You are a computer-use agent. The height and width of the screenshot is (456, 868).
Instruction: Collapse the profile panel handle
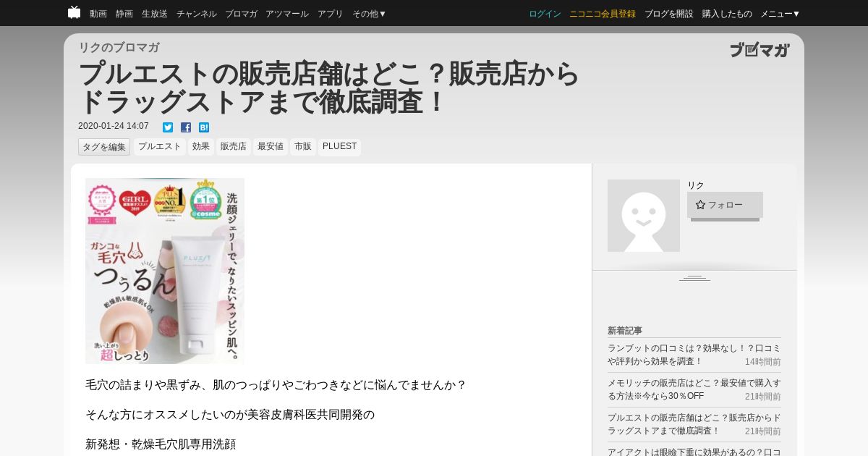pyautogui.click(x=694, y=278)
